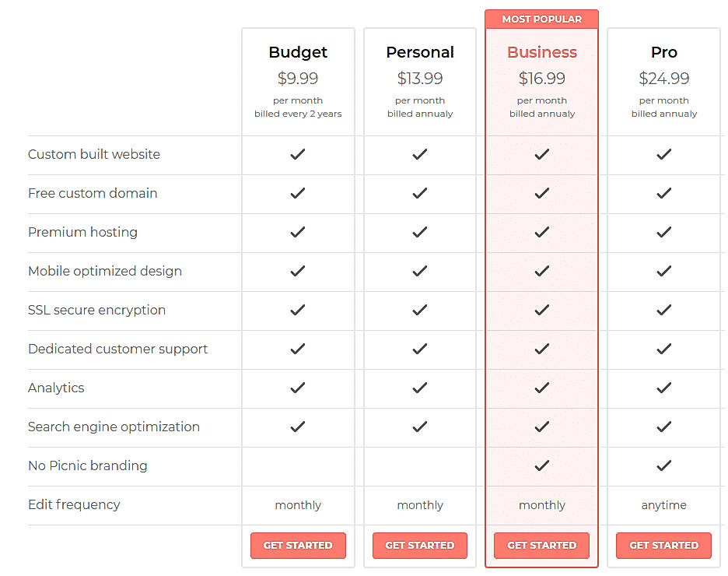Select the Edit frequency row label
Viewport: 728px width, 576px height.
74,504
